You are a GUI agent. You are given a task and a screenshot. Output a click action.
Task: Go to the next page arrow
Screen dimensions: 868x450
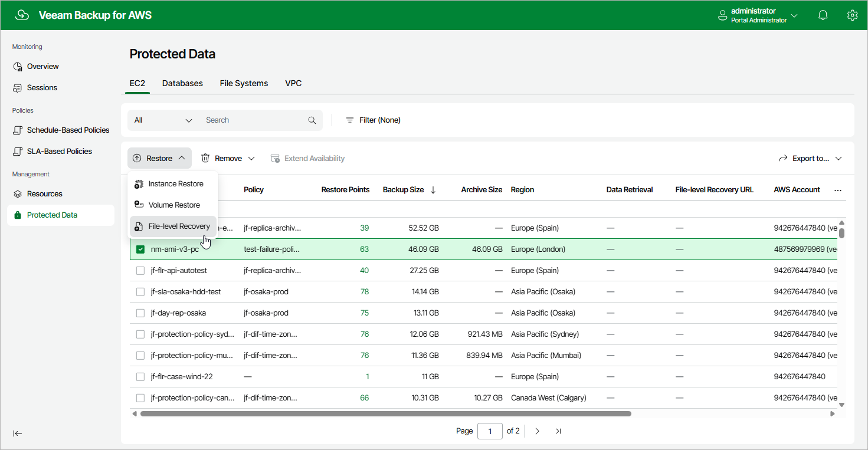tap(537, 431)
